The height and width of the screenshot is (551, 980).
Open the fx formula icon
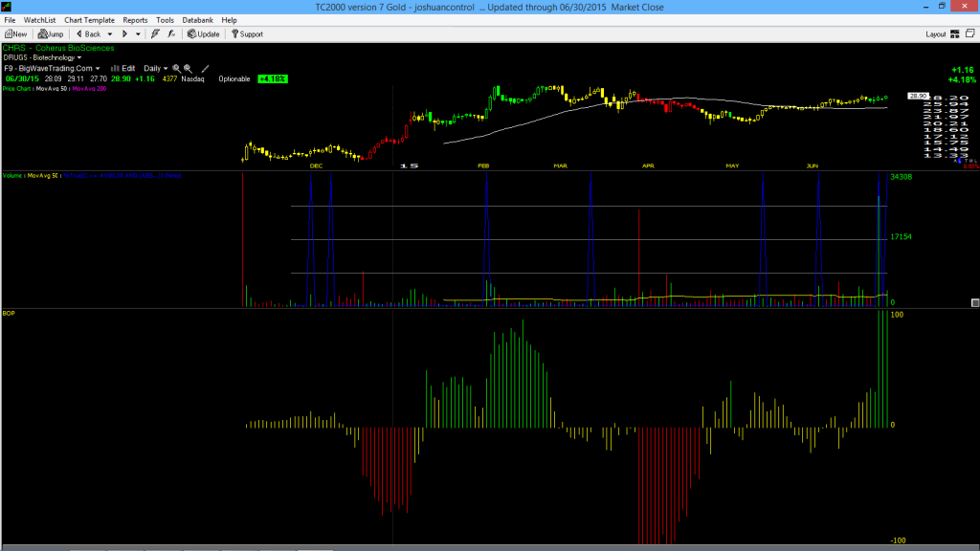click(x=171, y=34)
